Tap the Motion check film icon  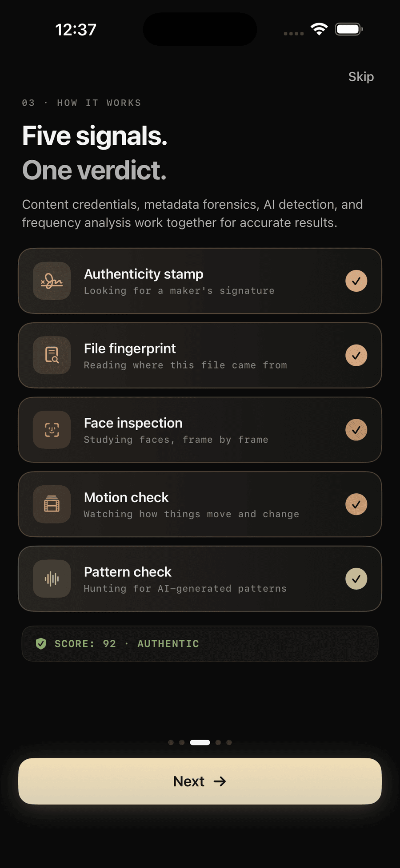point(52,504)
